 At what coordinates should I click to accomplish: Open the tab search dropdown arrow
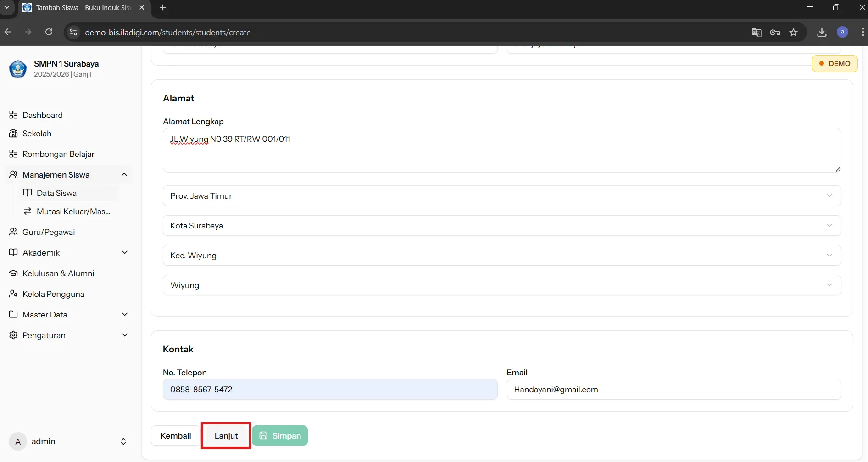[x=7, y=7]
